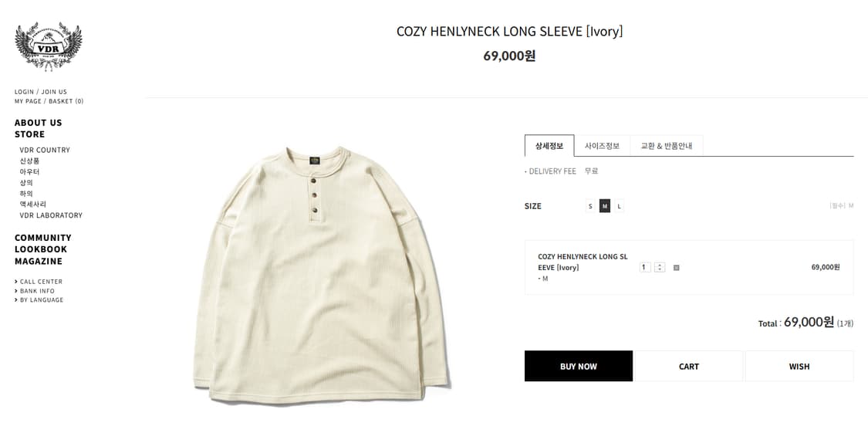Switch to the 상세정보 tab
This screenshot has width=868, height=433.
549,146
